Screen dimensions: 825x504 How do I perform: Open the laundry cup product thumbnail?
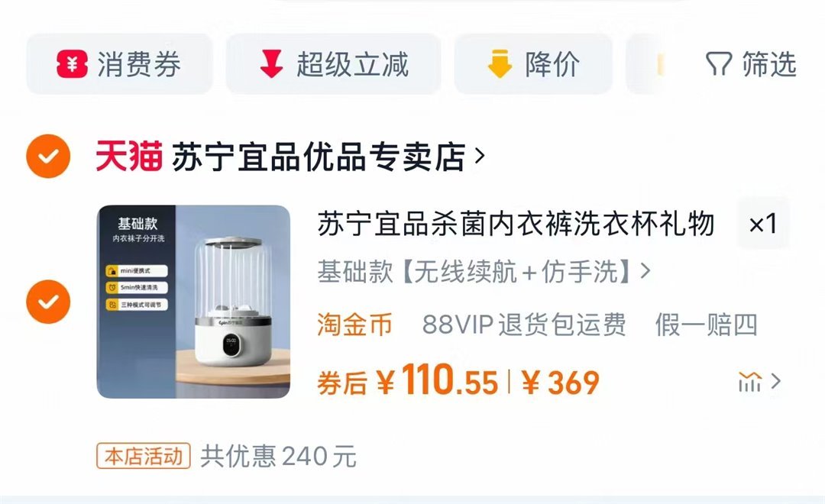click(193, 302)
